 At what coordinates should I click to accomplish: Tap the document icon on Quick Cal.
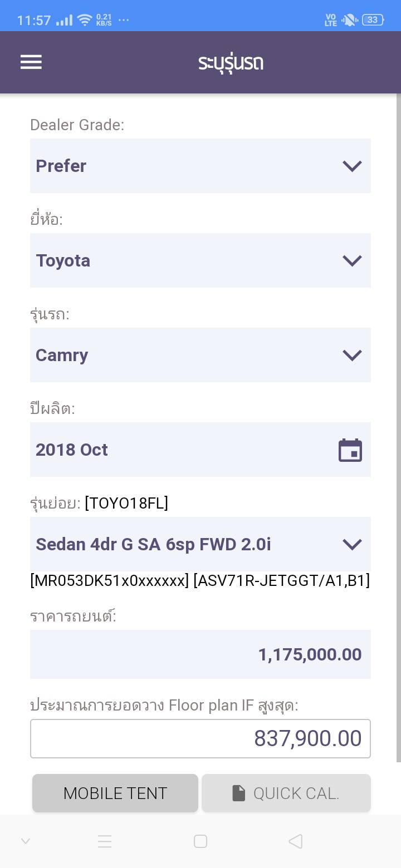tap(239, 793)
